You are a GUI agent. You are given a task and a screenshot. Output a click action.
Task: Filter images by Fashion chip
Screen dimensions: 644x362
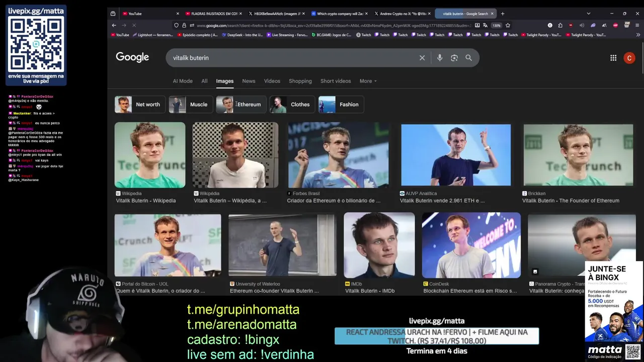[341, 105]
